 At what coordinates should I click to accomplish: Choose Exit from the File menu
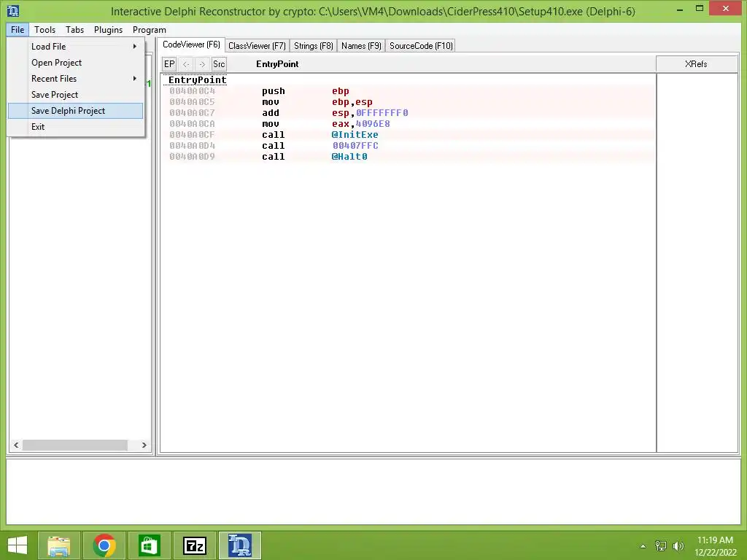click(75, 127)
